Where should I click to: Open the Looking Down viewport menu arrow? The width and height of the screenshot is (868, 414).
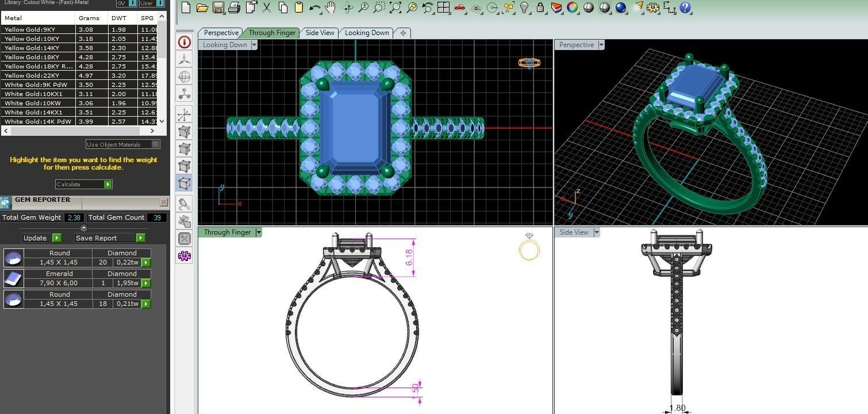254,45
